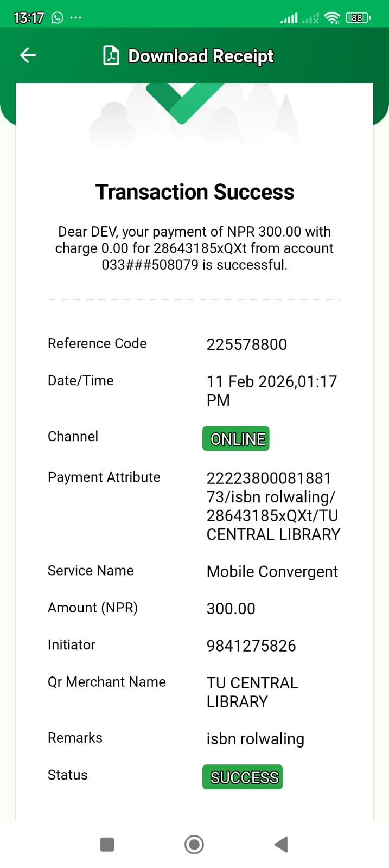Tap the Wi-Fi status icon

click(331, 18)
